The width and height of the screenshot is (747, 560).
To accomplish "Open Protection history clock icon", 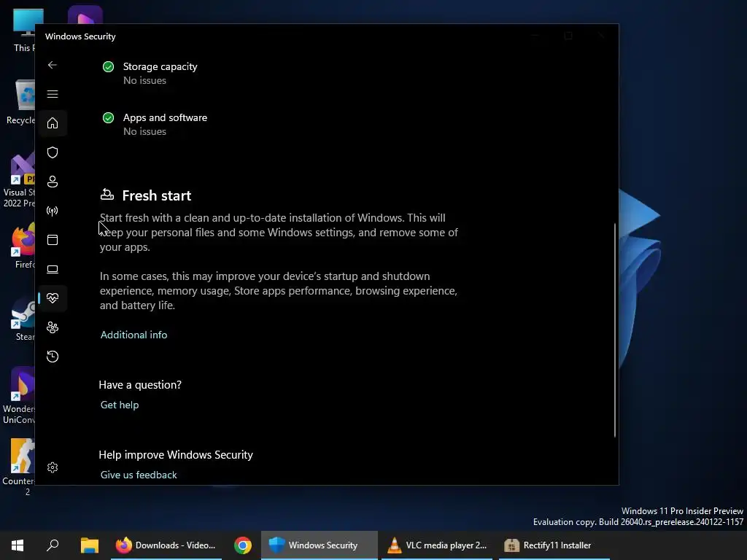I will [x=53, y=356].
